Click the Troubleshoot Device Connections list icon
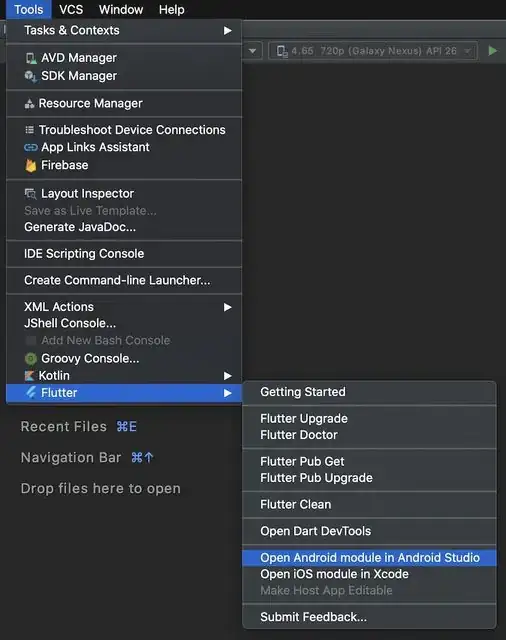 click(x=29, y=130)
